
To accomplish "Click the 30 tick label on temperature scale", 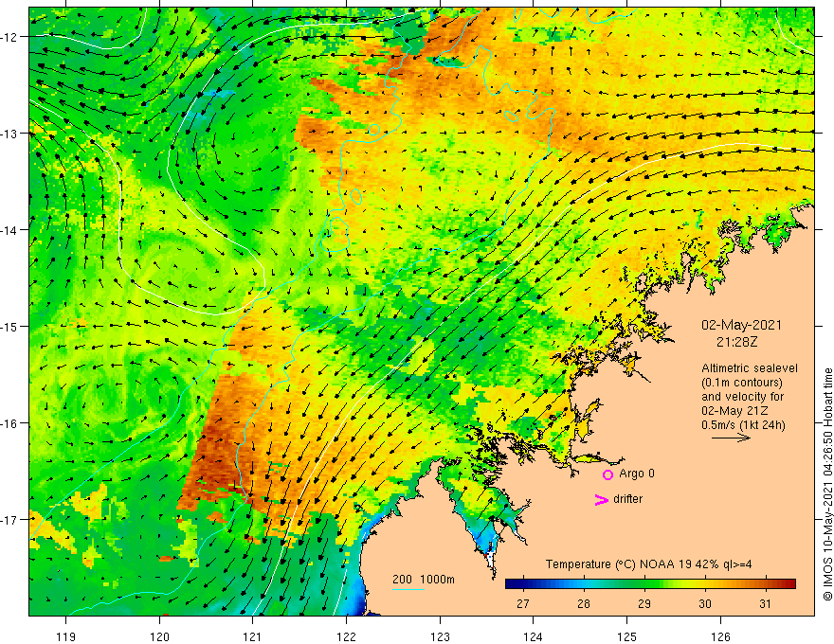I will click(705, 603).
